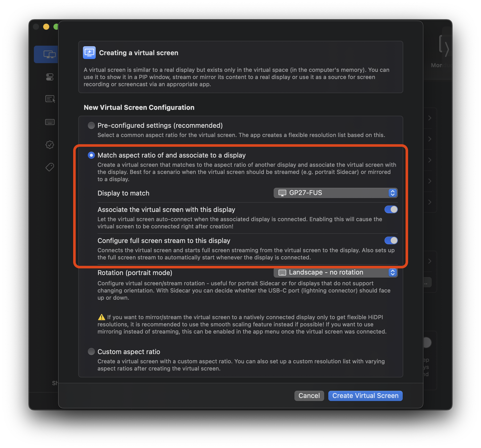Select the text list with cursor sidebar icon

point(50,99)
